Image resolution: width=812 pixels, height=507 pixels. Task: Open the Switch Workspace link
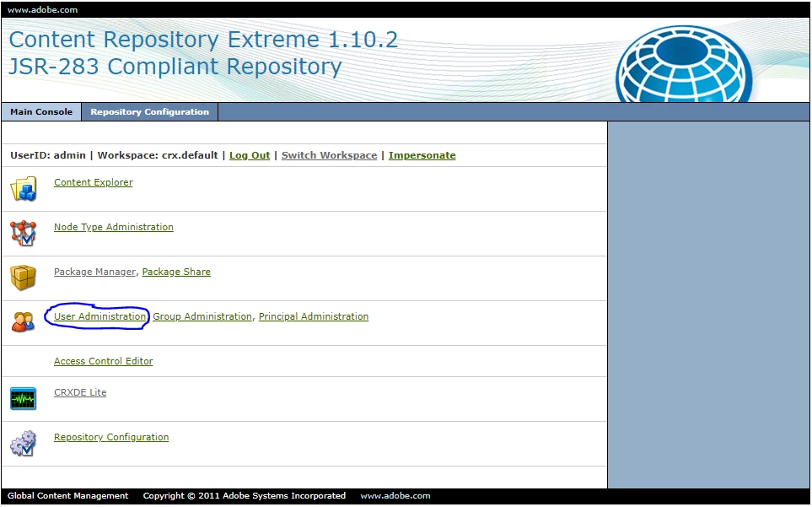[330, 155]
